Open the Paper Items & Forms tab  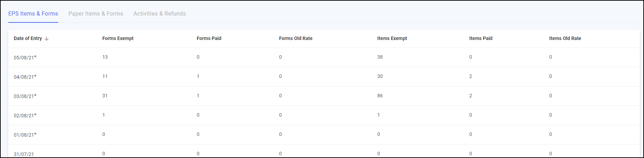click(x=96, y=14)
